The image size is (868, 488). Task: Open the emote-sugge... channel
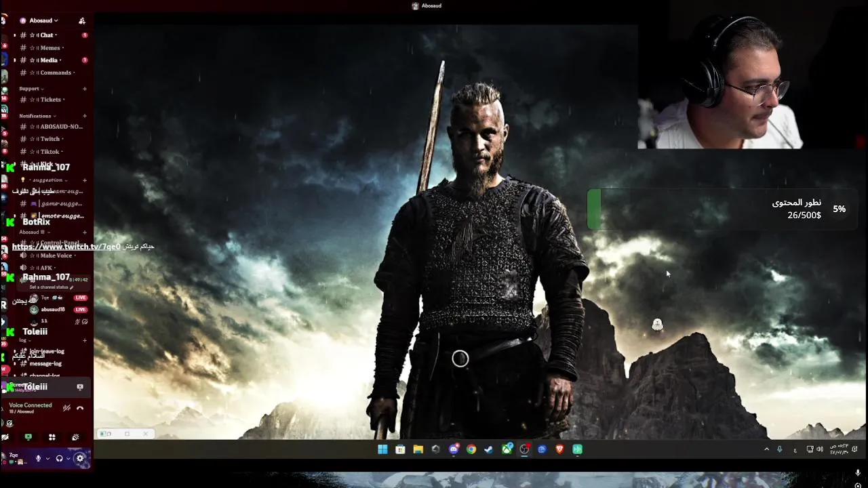coord(54,216)
